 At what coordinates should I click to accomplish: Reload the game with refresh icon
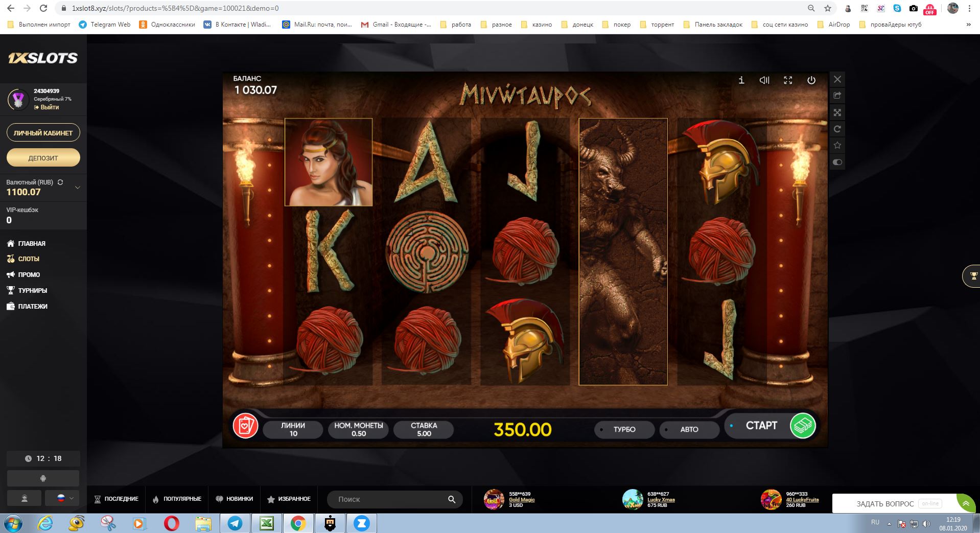(837, 129)
